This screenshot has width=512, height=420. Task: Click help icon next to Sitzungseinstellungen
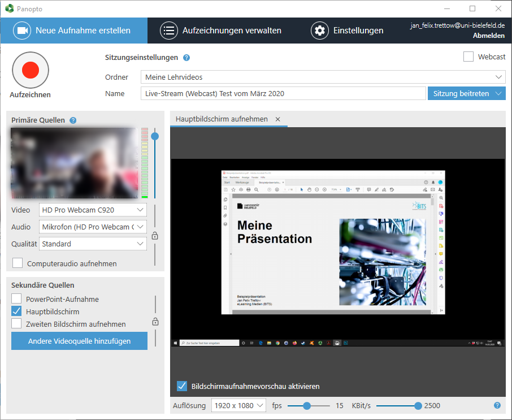(186, 58)
